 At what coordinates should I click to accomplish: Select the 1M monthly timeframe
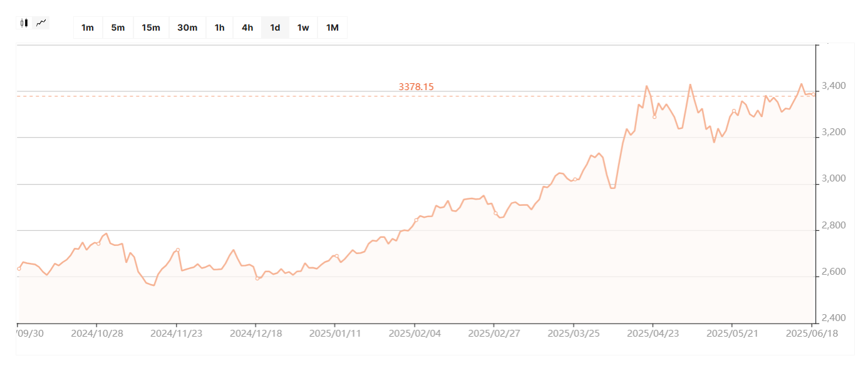pos(333,28)
